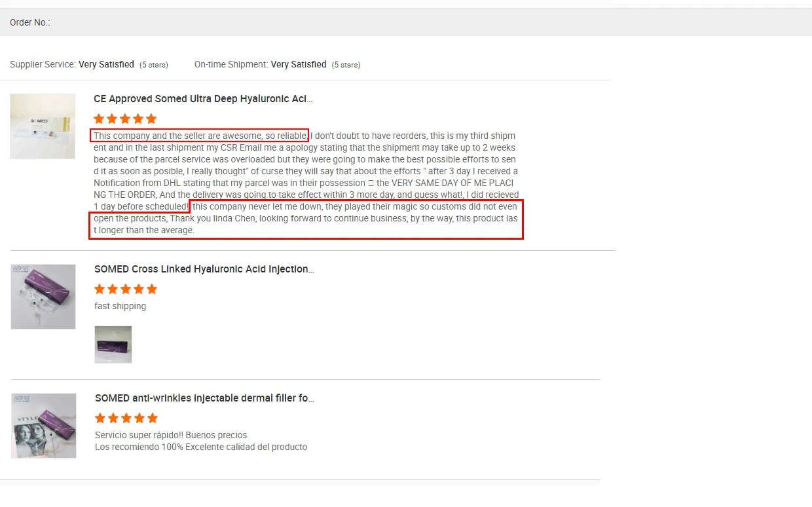This screenshot has width=812, height=507.
Task: Click the 'Servicio super rápido!! Buenos precios' line
Action: click(x=171, y=435)
